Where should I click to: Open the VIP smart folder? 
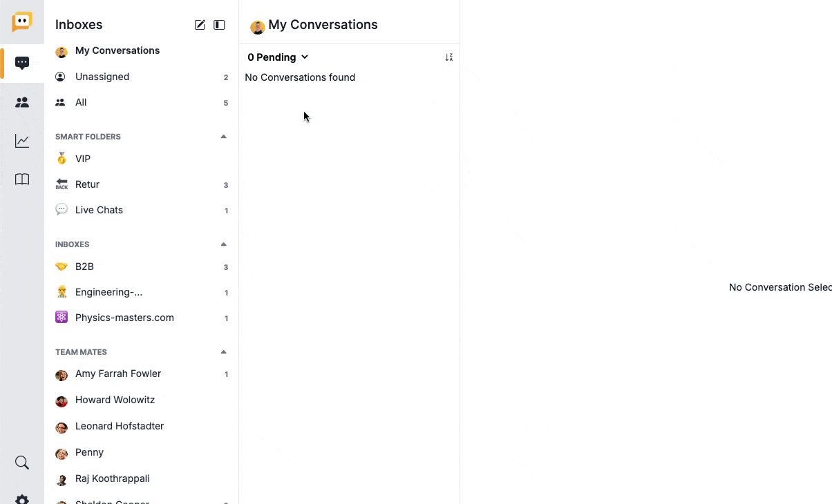pyautogui.click(x=83, y=159)
